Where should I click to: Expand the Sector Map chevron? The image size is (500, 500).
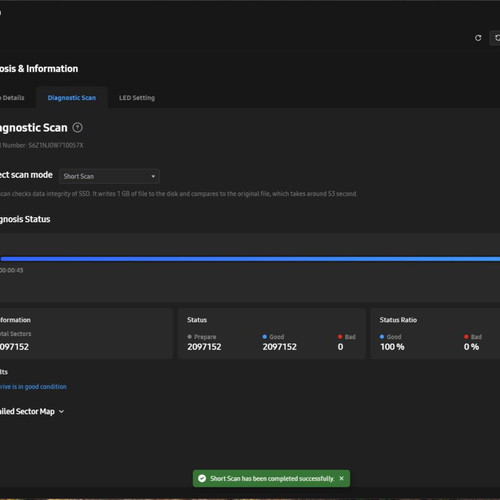pos(61,412)
